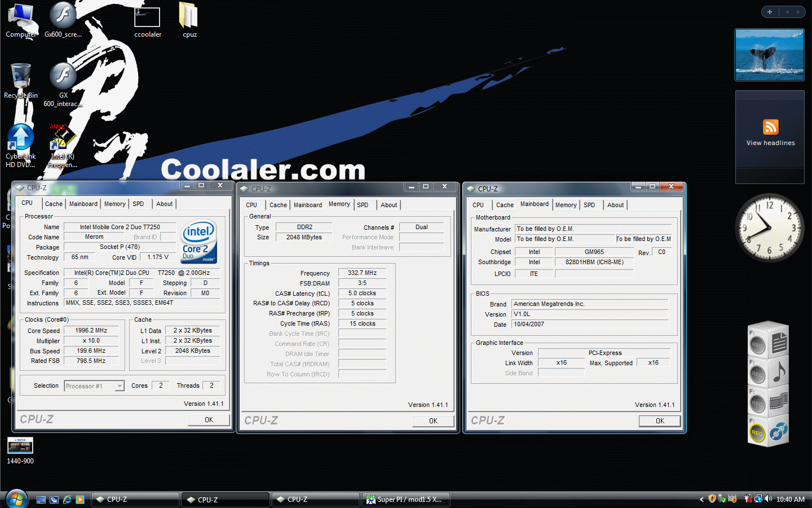Click OK in the Mainboard-tab CPU-Z window
Screen dimensions: 812x508
(660, 421)
